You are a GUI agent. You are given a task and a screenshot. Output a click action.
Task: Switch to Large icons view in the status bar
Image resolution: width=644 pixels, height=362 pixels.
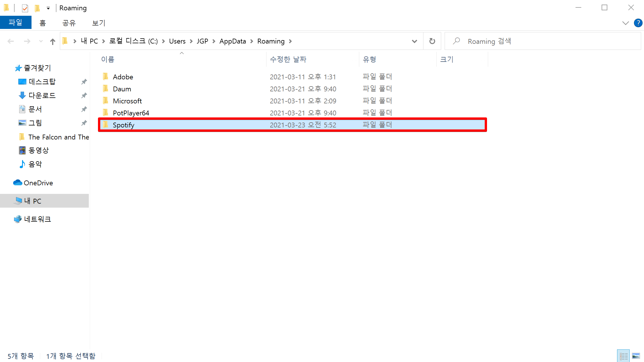636,356
